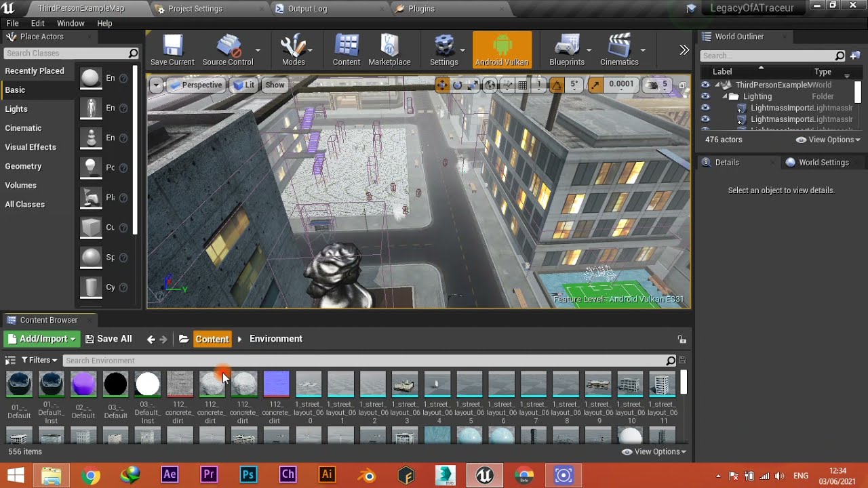
Task: Go back in Content Browser history
Action: [151, 339]
